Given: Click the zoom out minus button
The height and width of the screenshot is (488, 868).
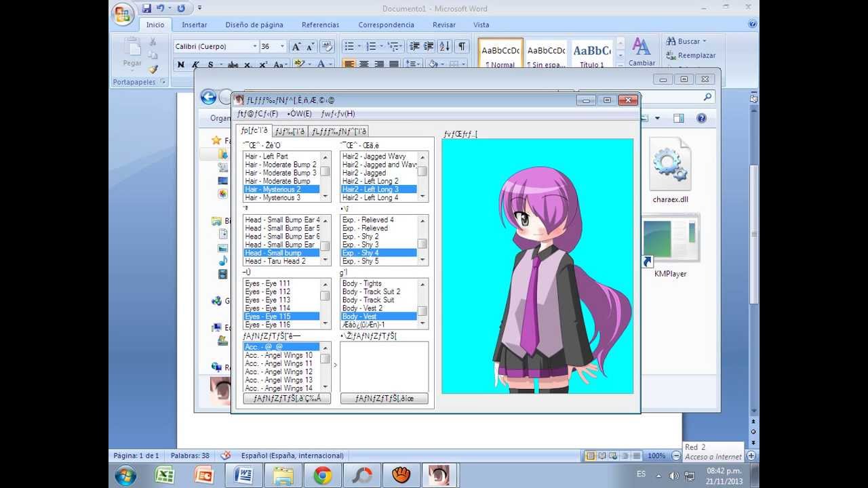Looking at the screenshot, I should pos(675,456).
